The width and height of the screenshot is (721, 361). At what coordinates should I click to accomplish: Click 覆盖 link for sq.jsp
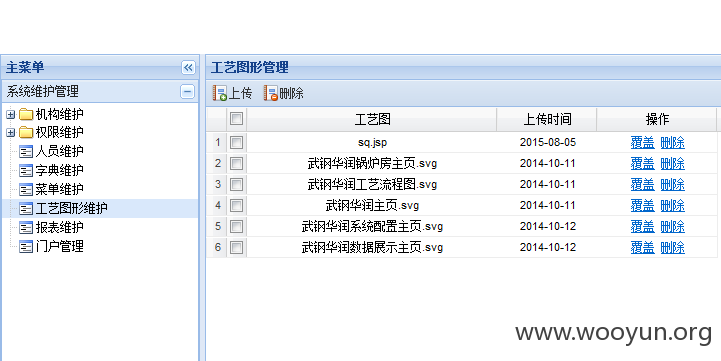[x=642, y=143]
